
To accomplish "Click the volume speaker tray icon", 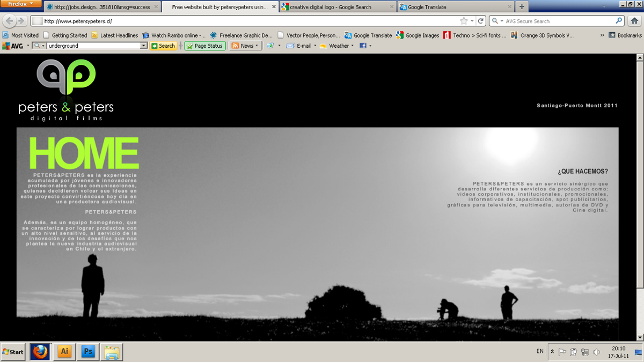I will (596, 352).
